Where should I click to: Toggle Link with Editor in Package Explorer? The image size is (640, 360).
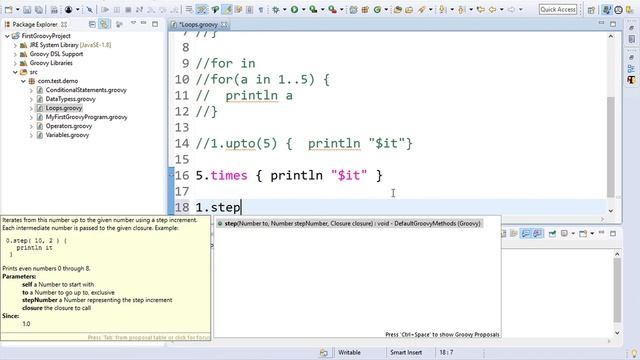tap(104, 24)
